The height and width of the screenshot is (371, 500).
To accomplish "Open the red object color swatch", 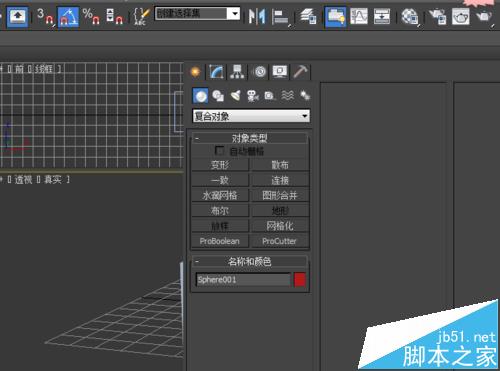I will (300, 280).
